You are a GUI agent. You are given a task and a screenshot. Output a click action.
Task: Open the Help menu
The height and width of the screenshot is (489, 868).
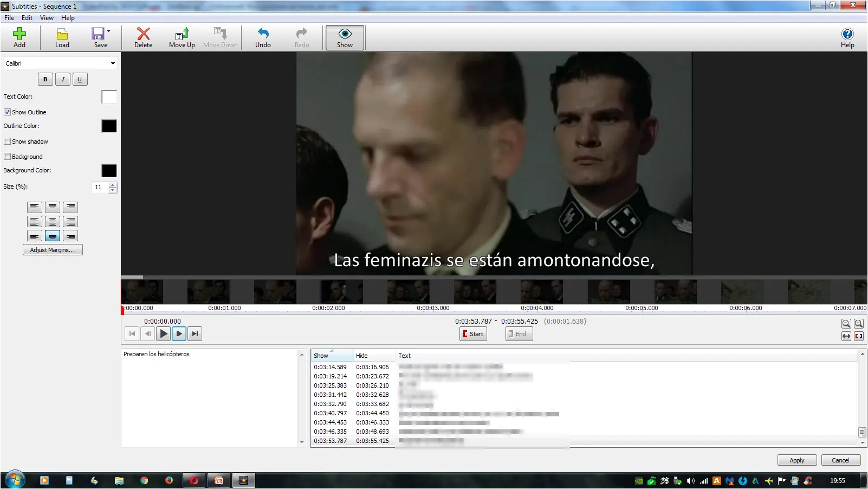(68, 18)
